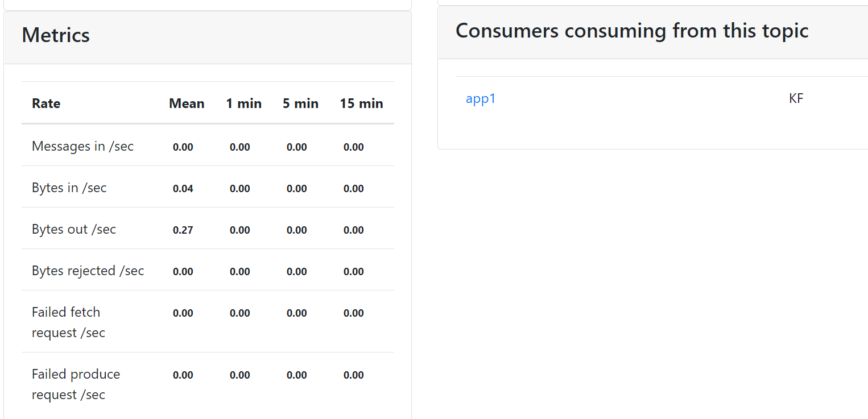Select the 5 min column header
The image size is (868, 419).
coord(300,103)
